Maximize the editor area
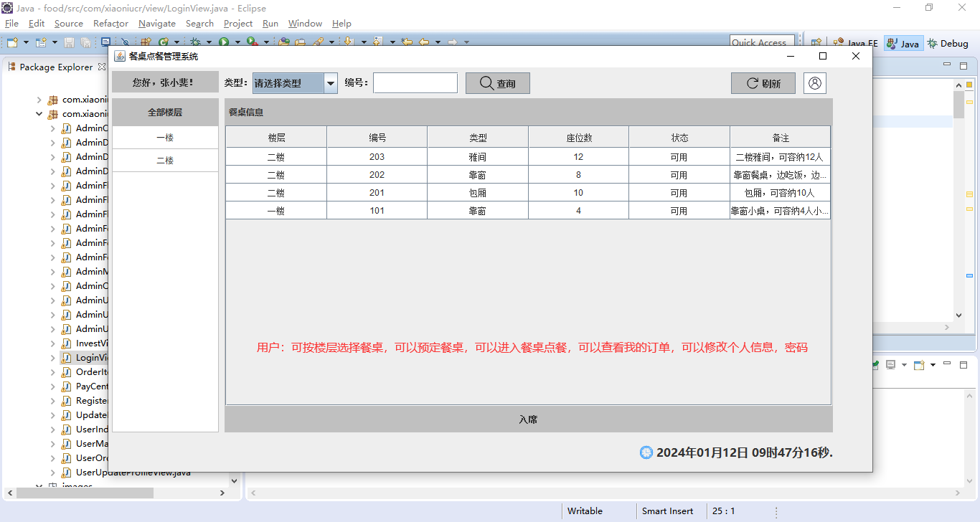Image resolution: width=980 pixels, height=522 pixels. (963, 65)
